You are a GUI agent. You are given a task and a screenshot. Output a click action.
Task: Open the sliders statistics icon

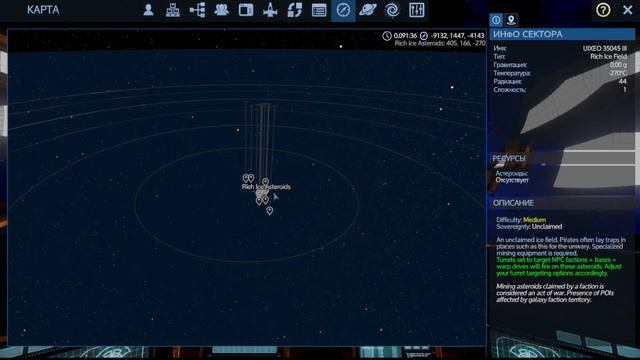pos(416,10)
